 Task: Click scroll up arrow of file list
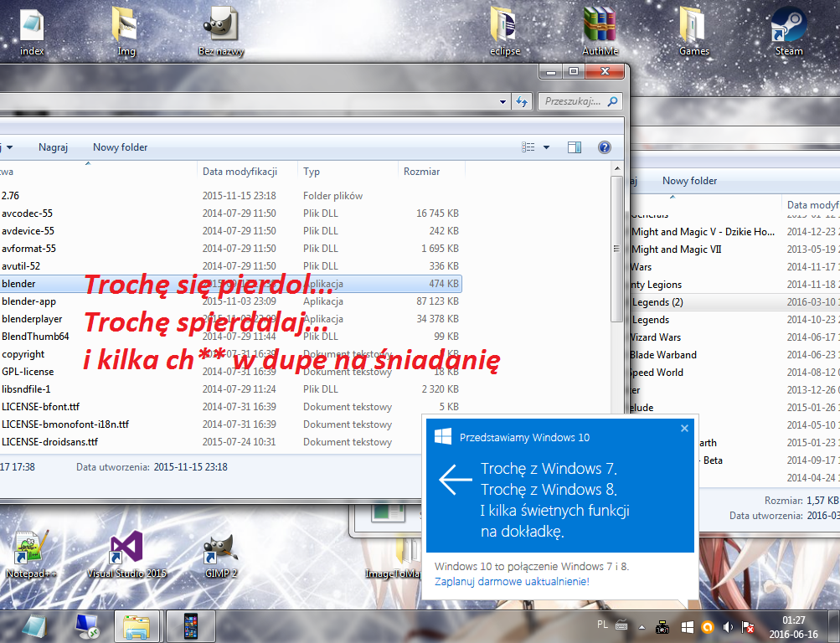pos(617,168)
